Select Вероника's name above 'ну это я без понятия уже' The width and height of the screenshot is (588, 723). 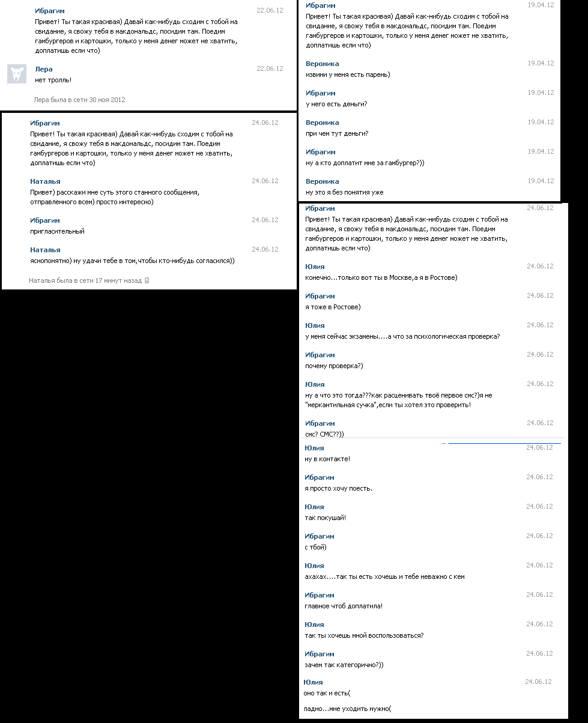tap(322, 181)
